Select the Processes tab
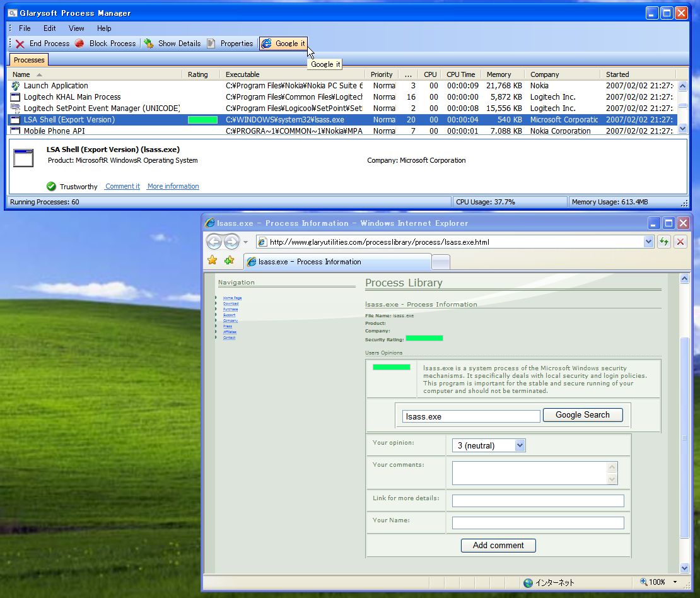Viewport: 700px width, 598px height. click(29, 60)
